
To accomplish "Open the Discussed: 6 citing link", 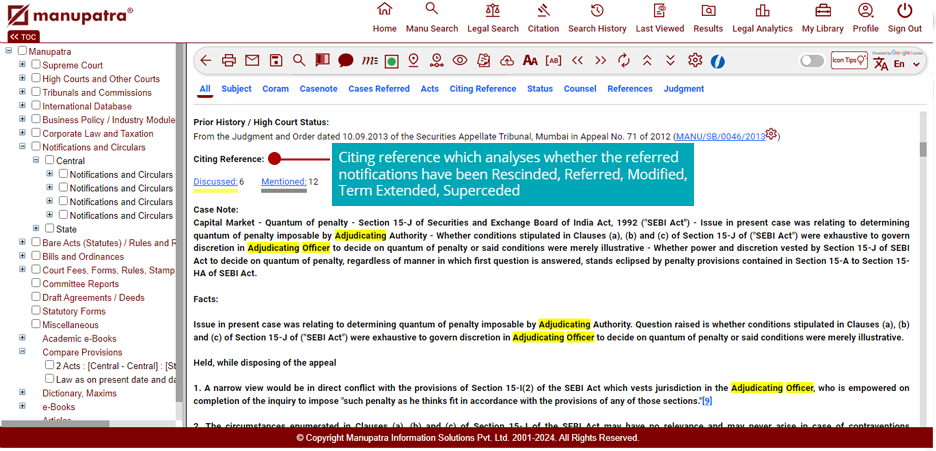I will click(x=214, y=182).
